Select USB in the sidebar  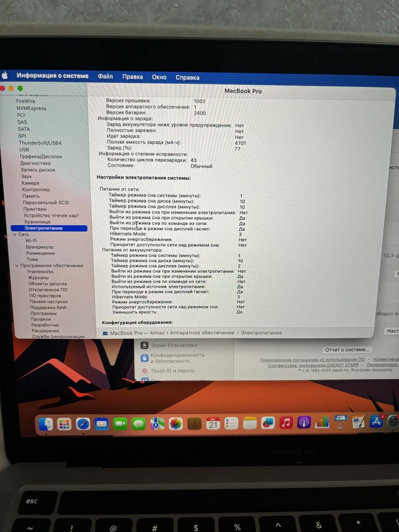click(x=24, y=149)
